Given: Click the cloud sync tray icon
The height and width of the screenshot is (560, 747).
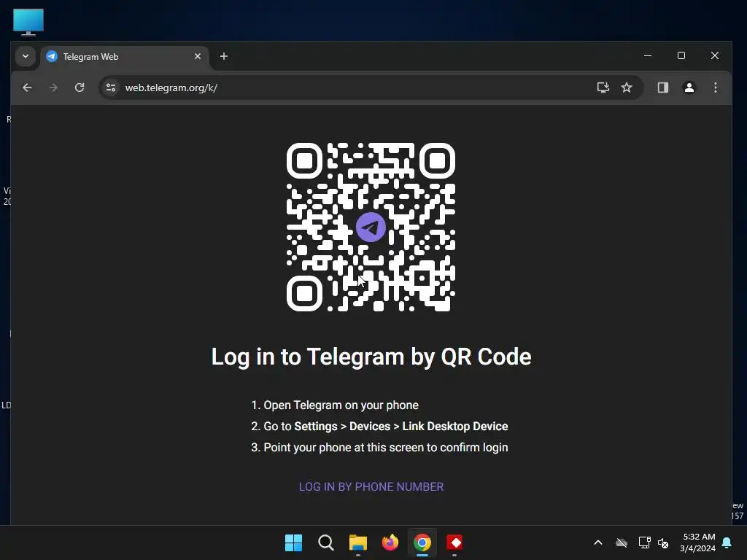Looking at the screenshot, I should point(622,542).
